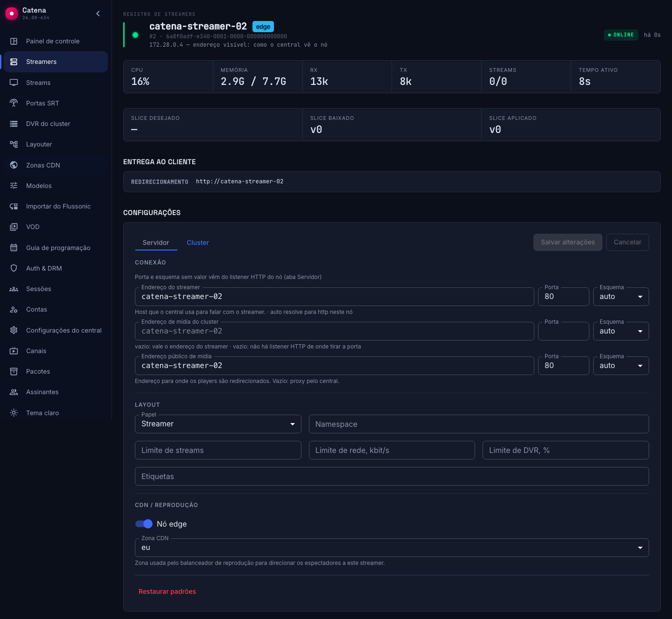Image resolution: width=672 pixels, height=619 pixels.
Task: Open Painel de controle menu item
Action: click(x=56, y=41)
